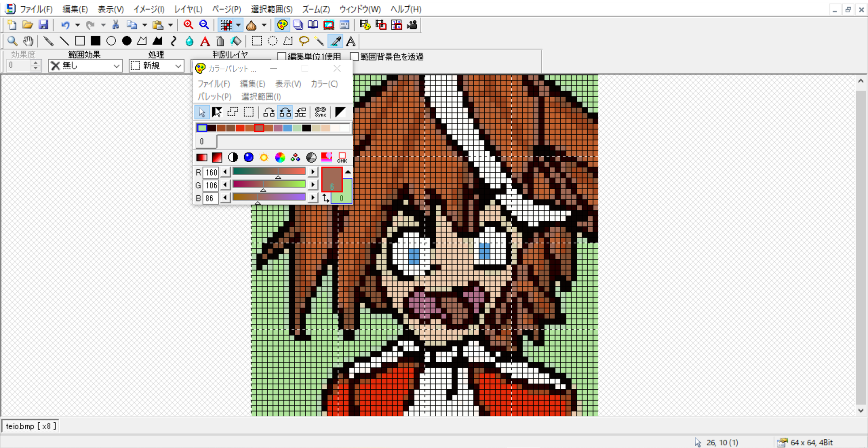Click the zoom in magnifier with the red plus
Screen dimensions: 868x448
pos(189,25)
